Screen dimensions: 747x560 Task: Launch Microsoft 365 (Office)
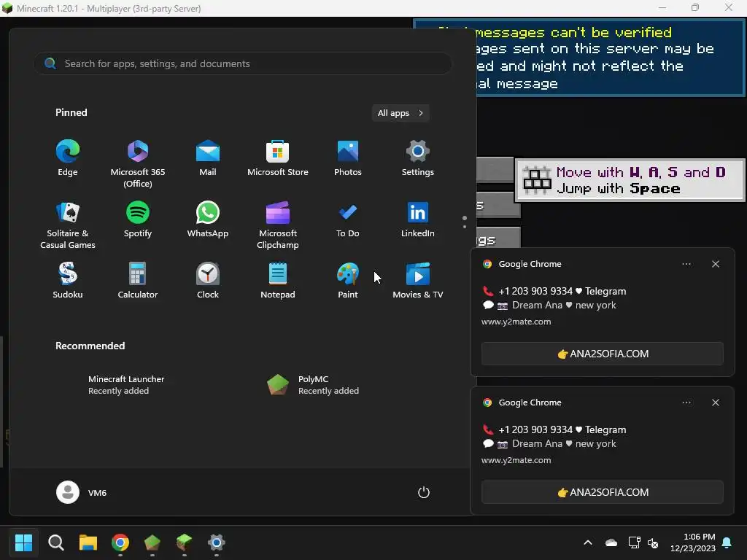pos(138,164)
